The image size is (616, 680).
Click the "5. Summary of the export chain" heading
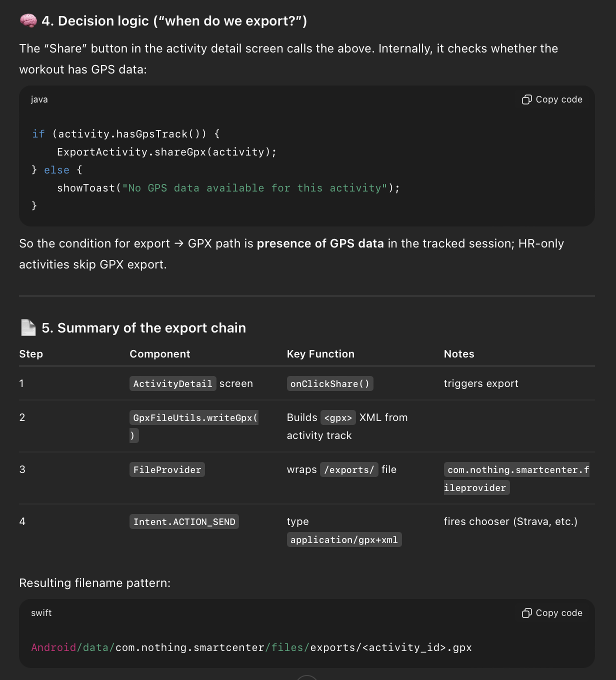point(143,328)
